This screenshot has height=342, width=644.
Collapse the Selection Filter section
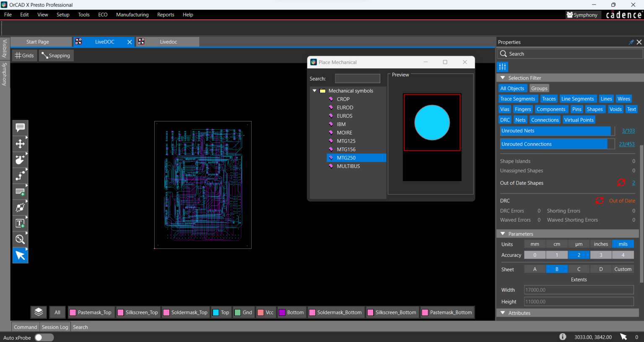[503, 78]
